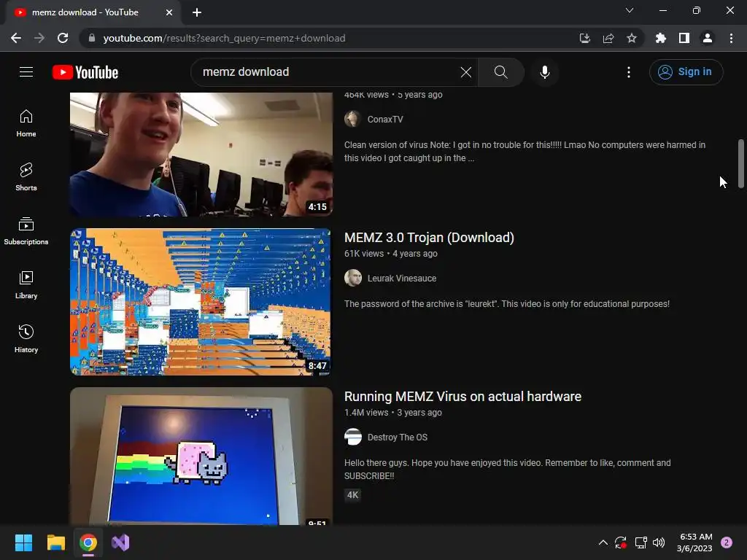Viewport: 747px width, 560px height.
Task: Go back in browser history
Action: [x=16, y=38]
